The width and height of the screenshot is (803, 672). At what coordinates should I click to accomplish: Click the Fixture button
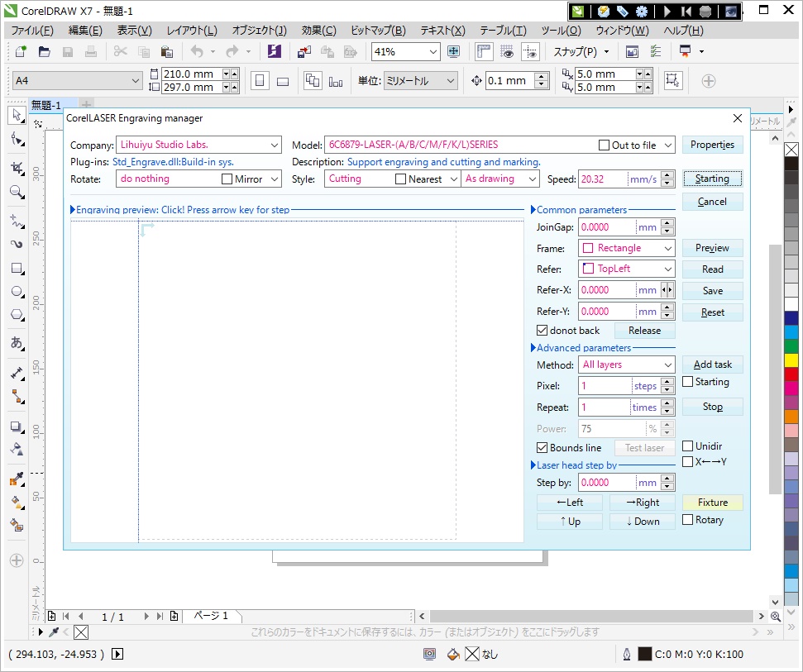click(712, 503)
